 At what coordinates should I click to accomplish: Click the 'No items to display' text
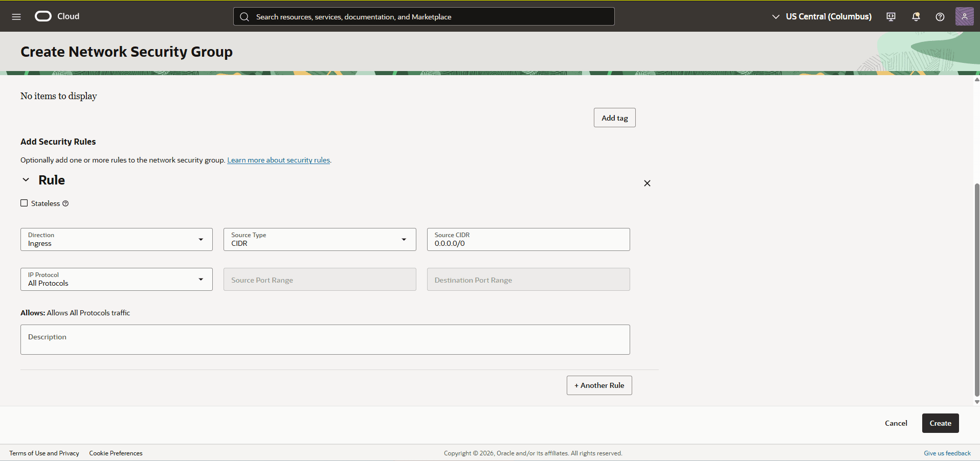[x=59, y=96]
